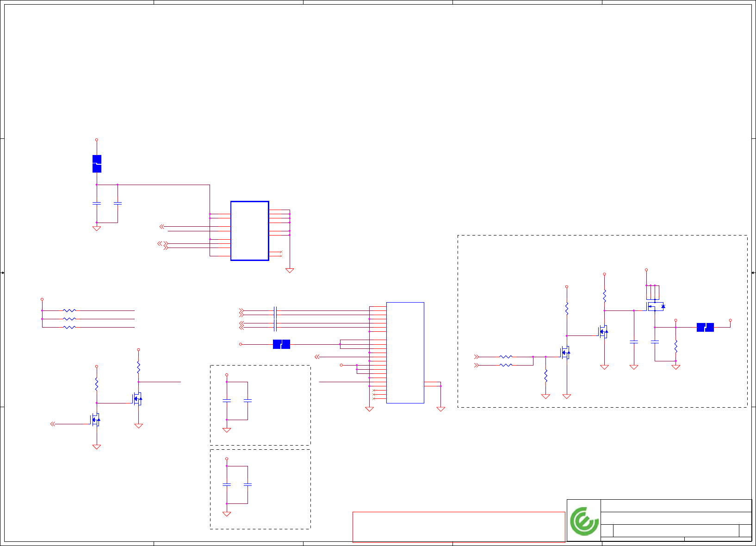Select the output resistor to ground near the bead
This screenshot has height=546, width=756.
click(675, 346)
